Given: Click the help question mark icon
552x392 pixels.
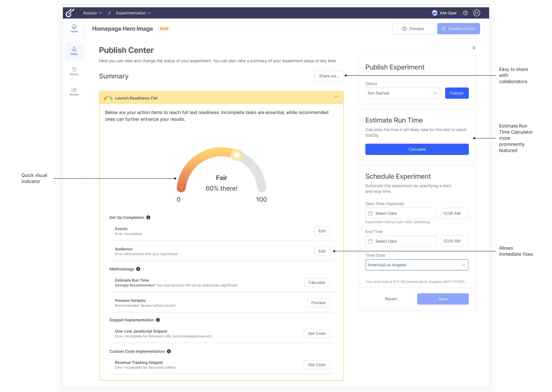Looking at the screenshot, I should tap(465, 13).
